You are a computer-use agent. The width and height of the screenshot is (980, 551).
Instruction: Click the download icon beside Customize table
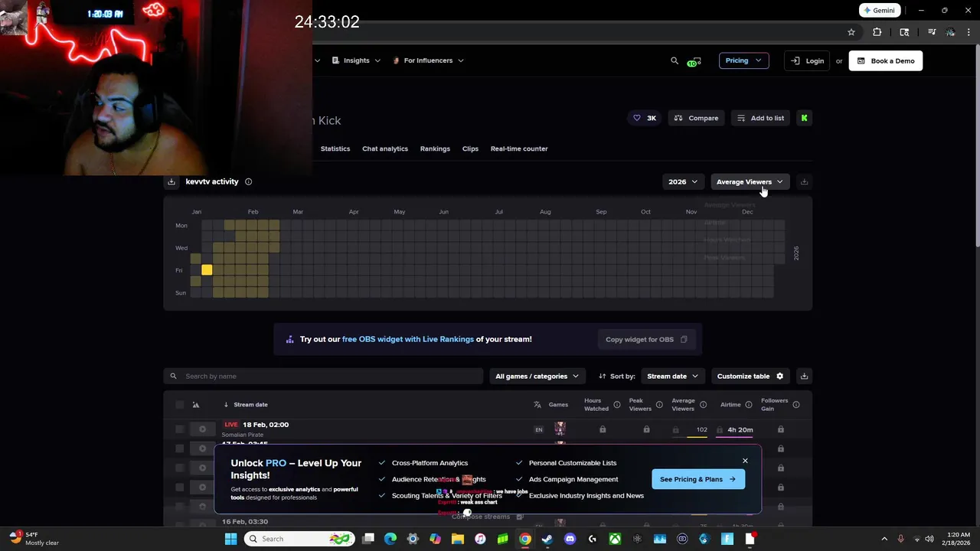click(804, 376)
